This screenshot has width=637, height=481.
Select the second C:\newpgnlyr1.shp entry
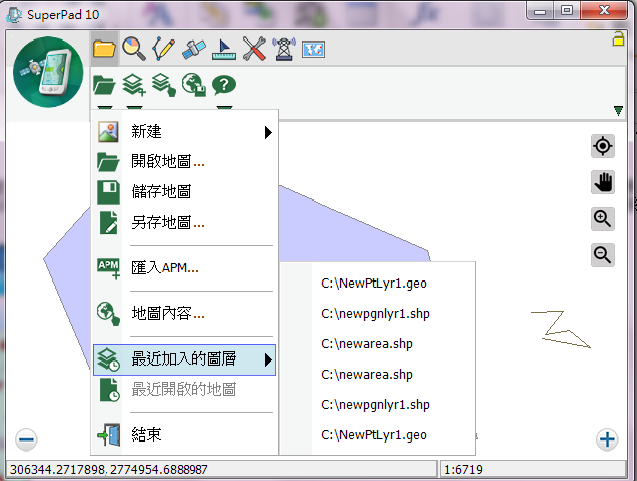tap(377, 405)
